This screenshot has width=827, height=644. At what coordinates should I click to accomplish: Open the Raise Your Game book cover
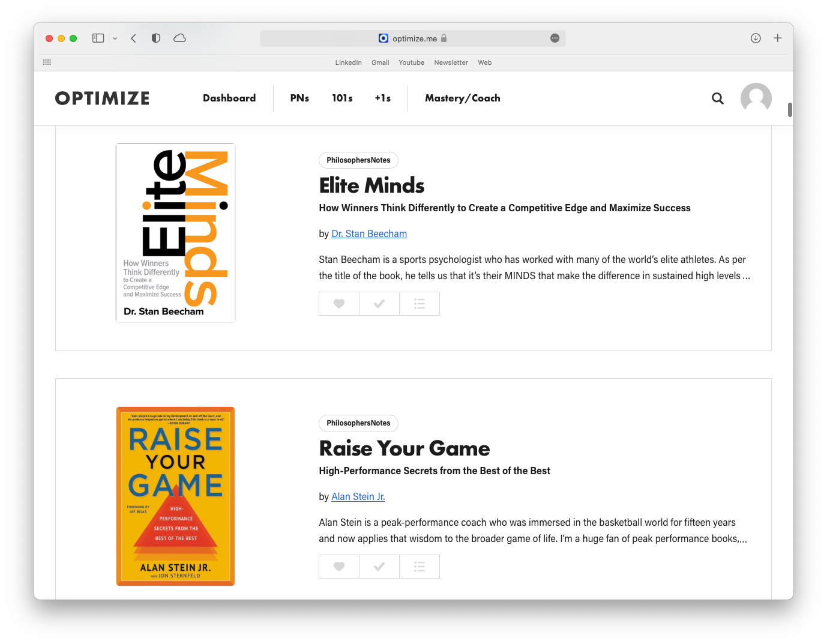pyautogui.click(x=175, y=496)
